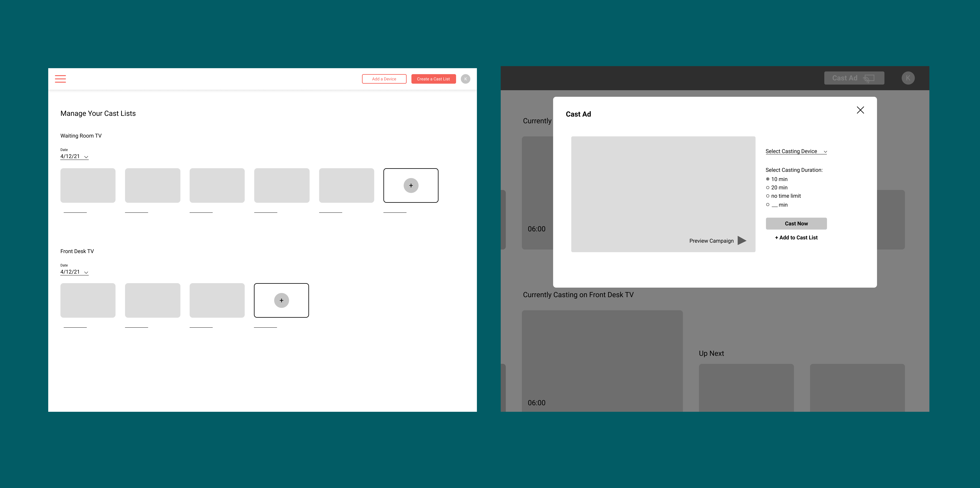
Task: Click the Add a Device button
Action: click(x=384, y=79)
